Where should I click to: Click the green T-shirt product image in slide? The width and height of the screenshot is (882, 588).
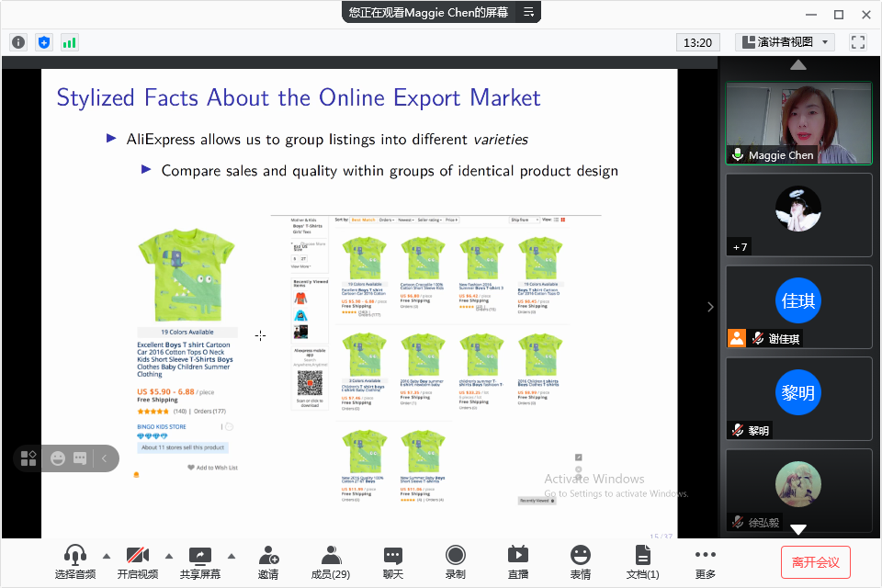(x=187, y=275)
